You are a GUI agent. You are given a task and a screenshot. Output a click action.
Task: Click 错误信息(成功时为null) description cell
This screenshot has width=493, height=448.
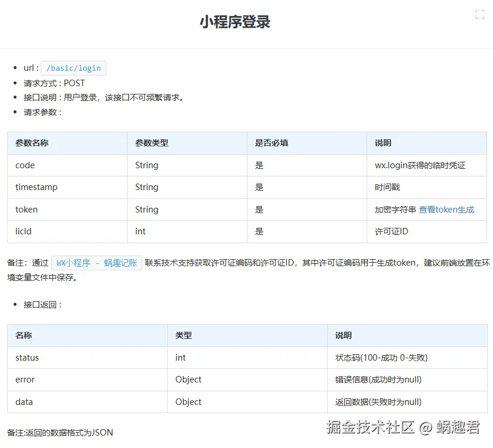point(407,380)
